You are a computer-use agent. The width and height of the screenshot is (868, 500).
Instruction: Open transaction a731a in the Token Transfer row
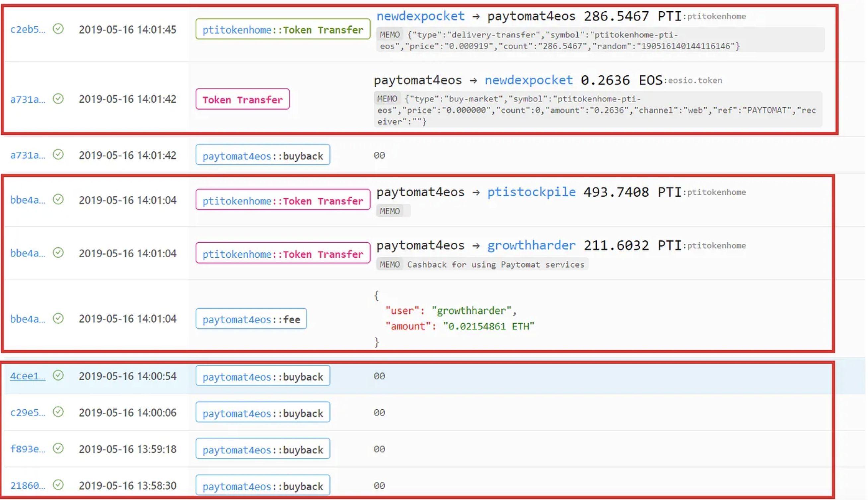coord(28,99)
